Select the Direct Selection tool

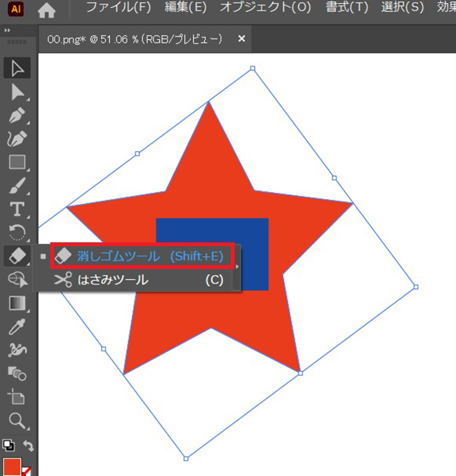pos(17,92)
